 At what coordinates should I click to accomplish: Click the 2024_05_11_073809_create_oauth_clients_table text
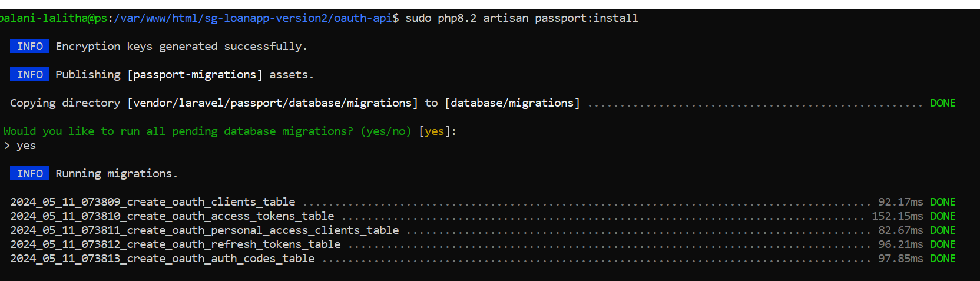point(153,202)
